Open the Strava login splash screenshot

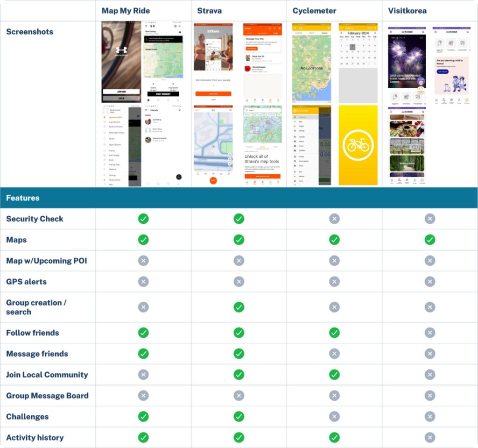pyautogui.click(x=213, y=63)
